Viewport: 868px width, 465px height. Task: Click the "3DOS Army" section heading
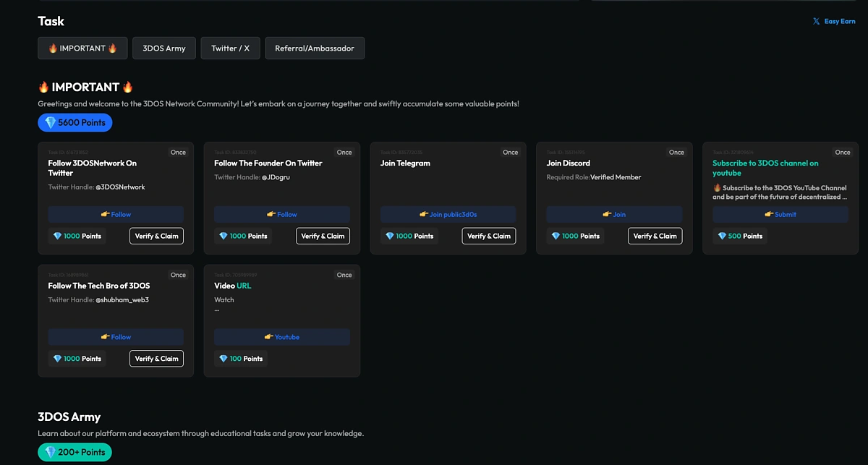pos(69,417)
